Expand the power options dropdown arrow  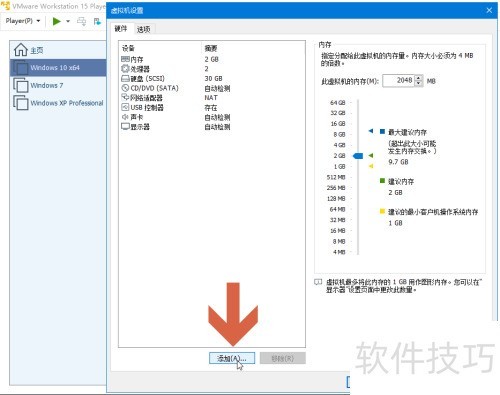point(68,21)
